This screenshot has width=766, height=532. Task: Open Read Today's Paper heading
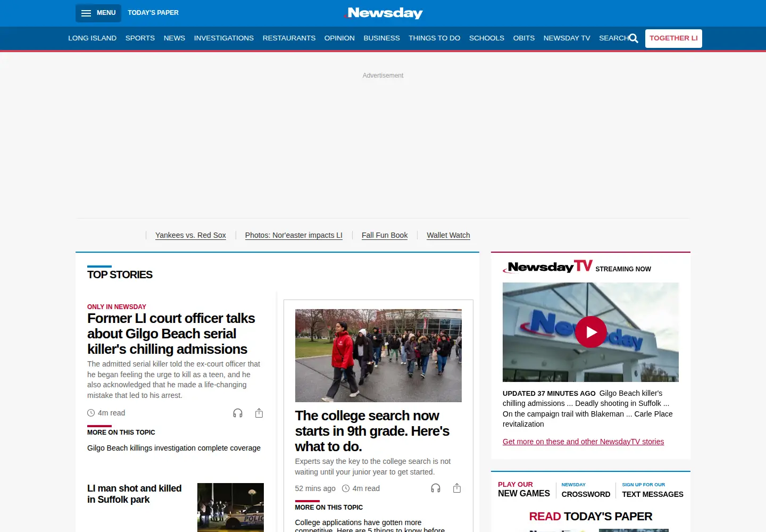590,516
